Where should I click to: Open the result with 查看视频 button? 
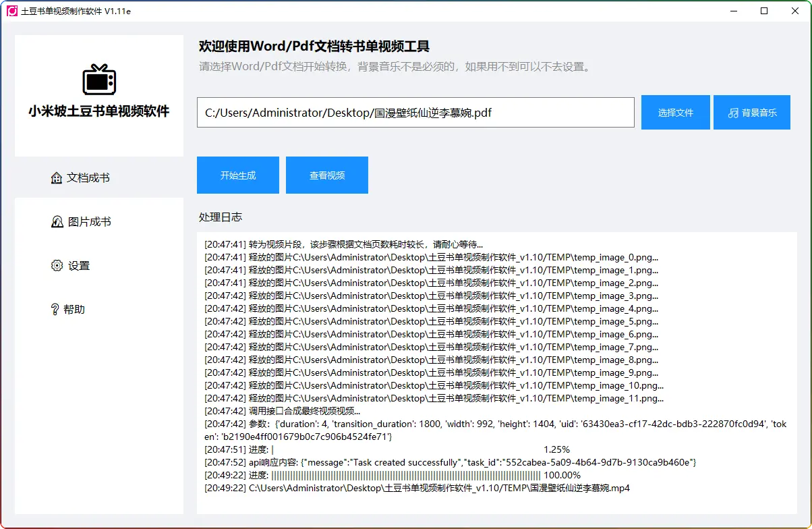coord(327,175)
